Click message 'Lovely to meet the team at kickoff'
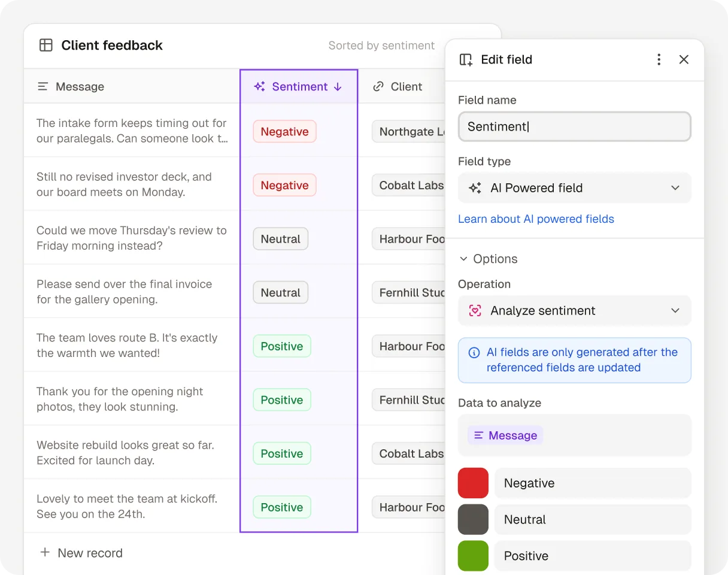728x575 pixels. (x=127, y=506)
